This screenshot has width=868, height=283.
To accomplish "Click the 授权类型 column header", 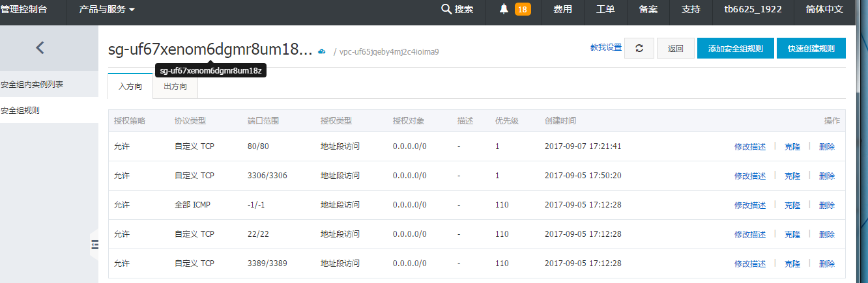I will 336,121.
